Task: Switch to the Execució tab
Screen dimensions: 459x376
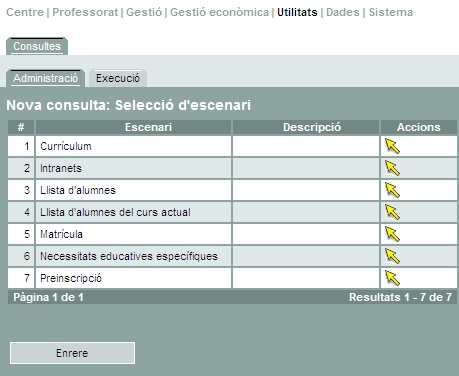Action: click(118, 78)
